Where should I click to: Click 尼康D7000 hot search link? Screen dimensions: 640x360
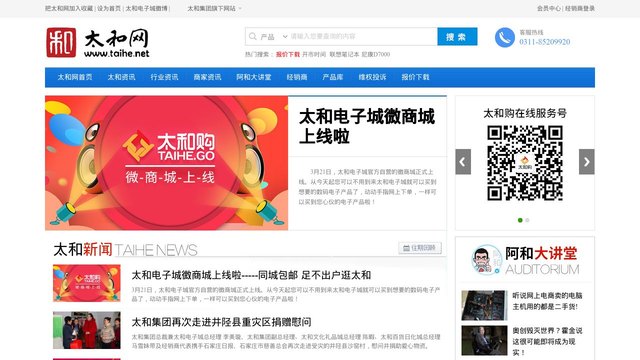376,54
